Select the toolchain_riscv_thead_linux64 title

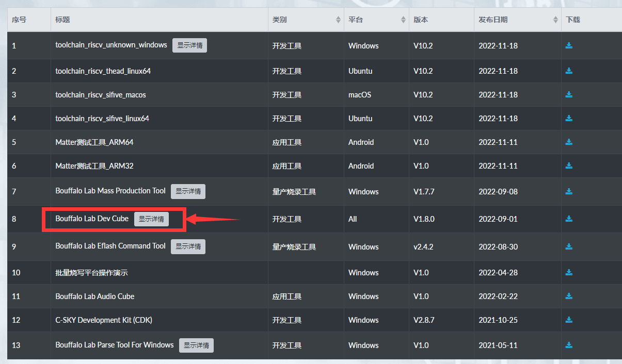(x=103, y=71)
